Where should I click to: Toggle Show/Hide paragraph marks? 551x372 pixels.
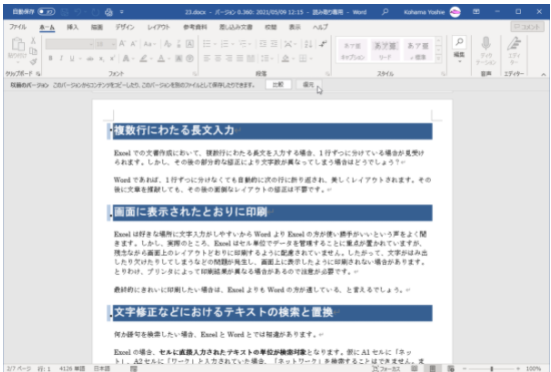[323, 44]
